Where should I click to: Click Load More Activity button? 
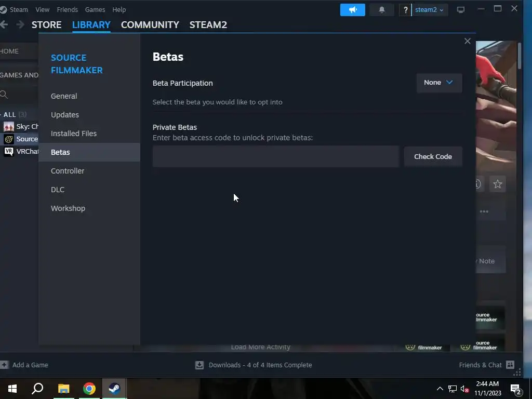pyautogui.click(x=261, y=347)
